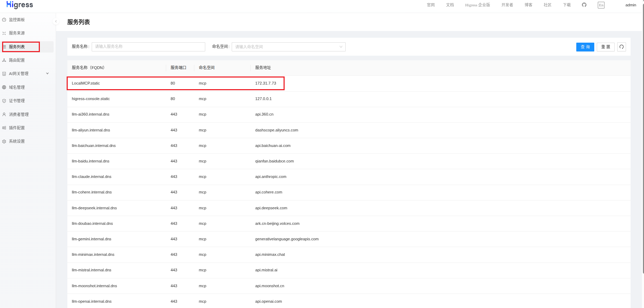The image size is (644, 308).
Task: Click llm-baichuan.internal.dns service name
Action: click(x=94, y=146)
